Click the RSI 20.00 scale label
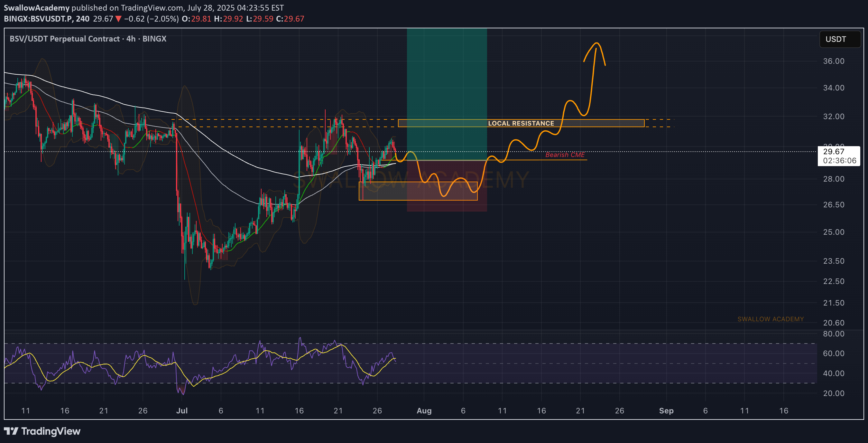 [834, 393]
